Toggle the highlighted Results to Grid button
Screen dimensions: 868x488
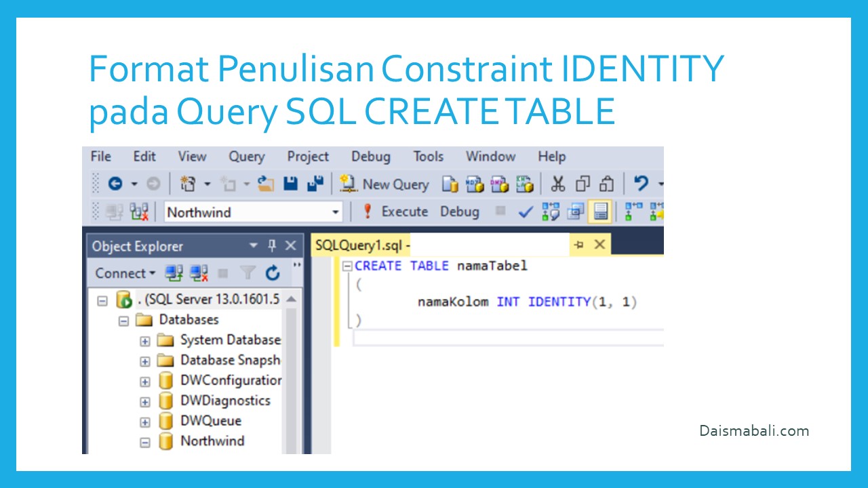(x=599, y=212)
